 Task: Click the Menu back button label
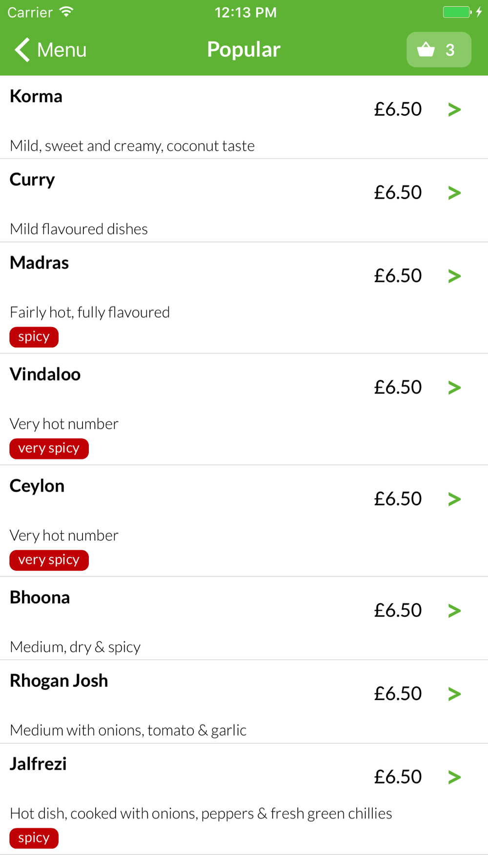tap(62, 50)
